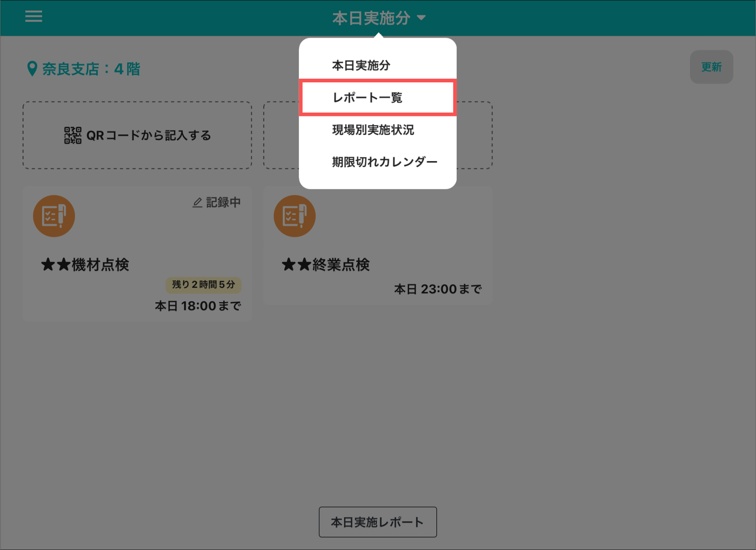The width and height of the screenshot is (756, 550).
Task: Click the 本日実施分 header title
Action: coord(371,18)
